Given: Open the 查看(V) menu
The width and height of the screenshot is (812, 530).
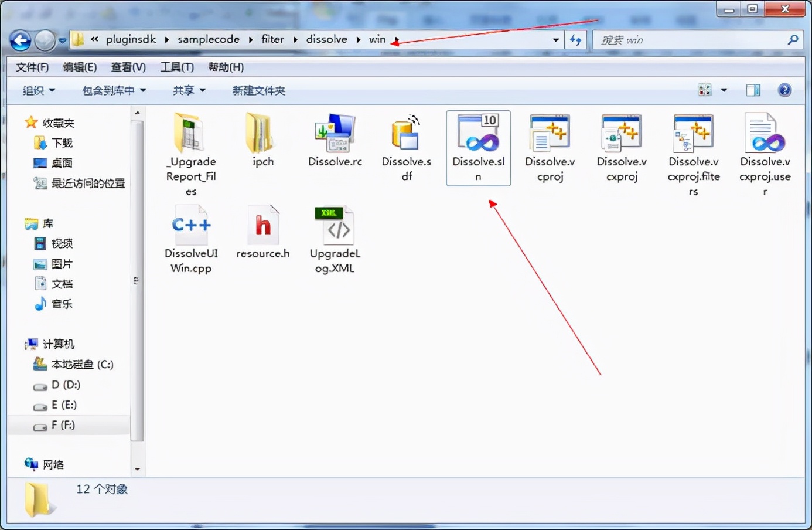Looking at the screenshot, I should pyautogui.click(x=128, y=67).
